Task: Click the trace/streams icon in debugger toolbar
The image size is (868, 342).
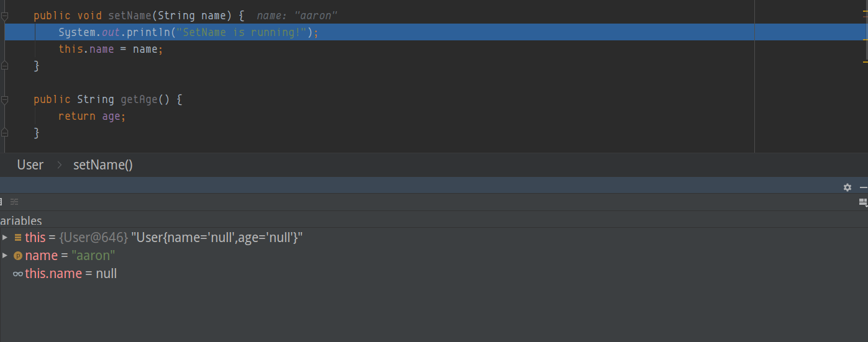Action: pos(14,202)
